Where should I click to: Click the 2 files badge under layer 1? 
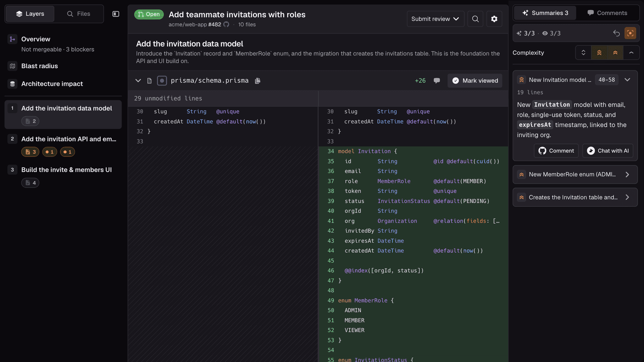[x=30, y=121]
